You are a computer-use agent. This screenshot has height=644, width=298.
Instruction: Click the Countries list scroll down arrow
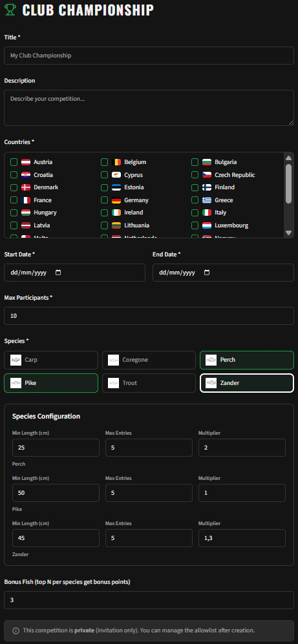(x=288, y=233)
